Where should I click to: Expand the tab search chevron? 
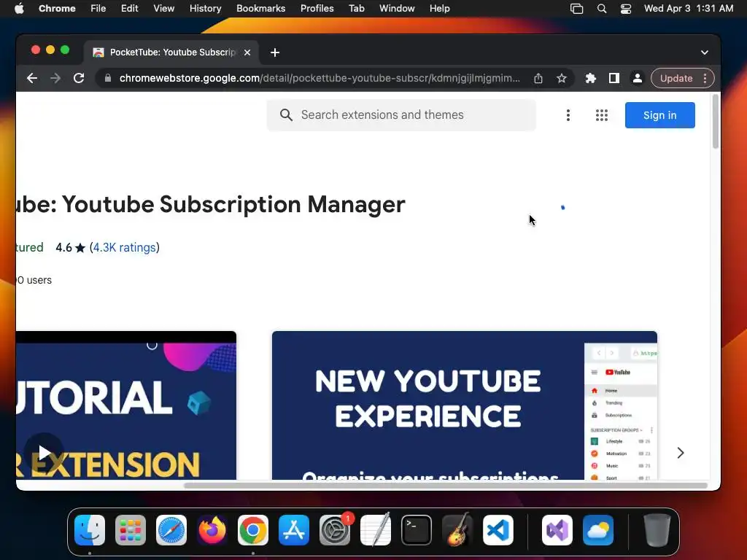pos(705,52)
